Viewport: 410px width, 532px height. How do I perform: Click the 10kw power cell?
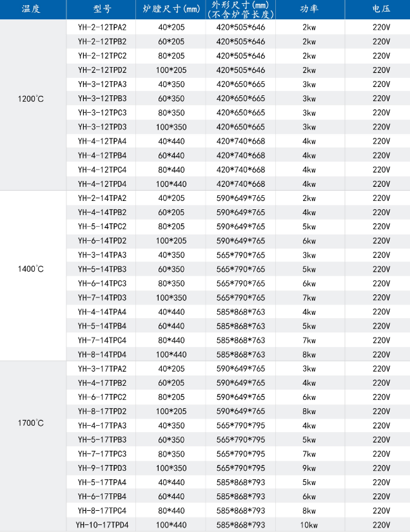(x=309, y=525)
